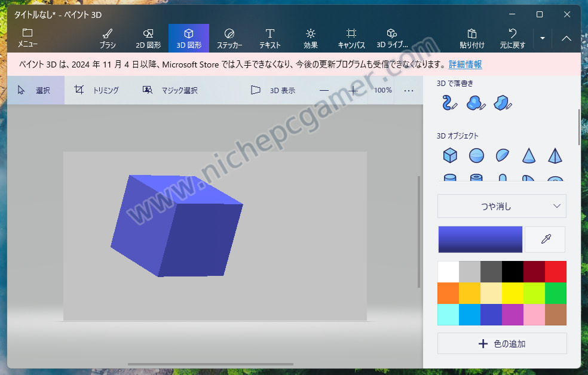
Task: Toggle 3D 表示 view
Action: 272,90
